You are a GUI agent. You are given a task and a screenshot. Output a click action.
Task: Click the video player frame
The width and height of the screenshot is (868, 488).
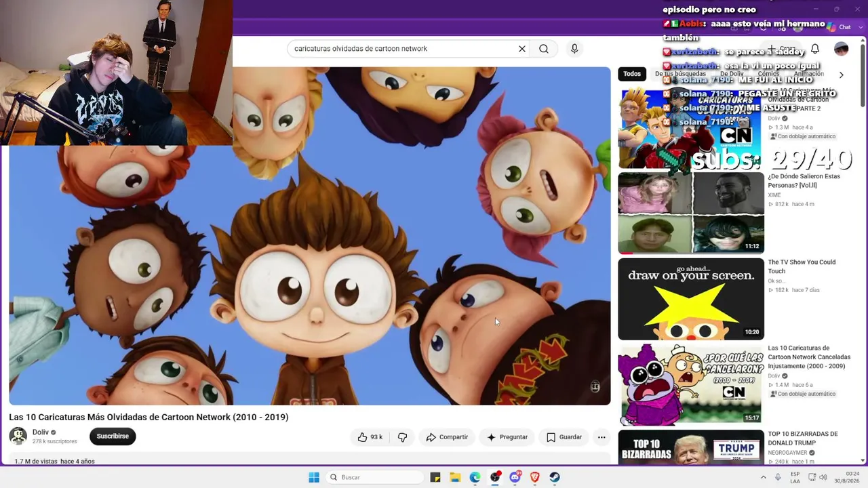coord(310,235)
